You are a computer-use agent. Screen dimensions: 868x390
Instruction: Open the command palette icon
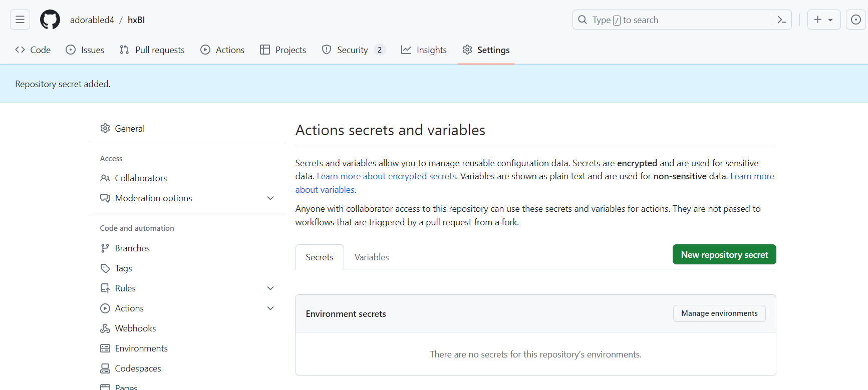click(x=781, y=20)
